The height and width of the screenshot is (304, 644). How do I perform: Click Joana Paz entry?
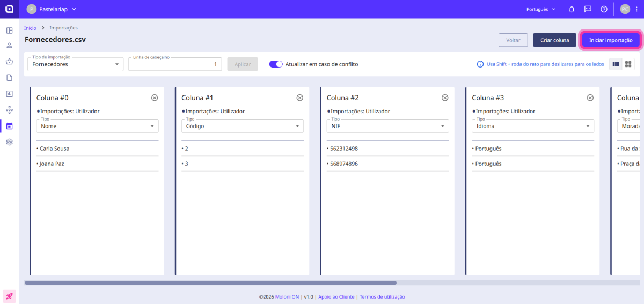click(x=52, y=164)
